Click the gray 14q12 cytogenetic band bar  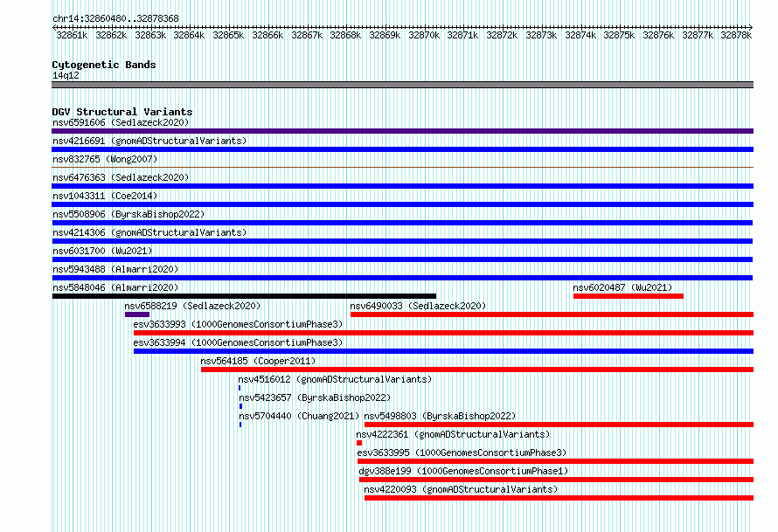click(x=402, y=85)
